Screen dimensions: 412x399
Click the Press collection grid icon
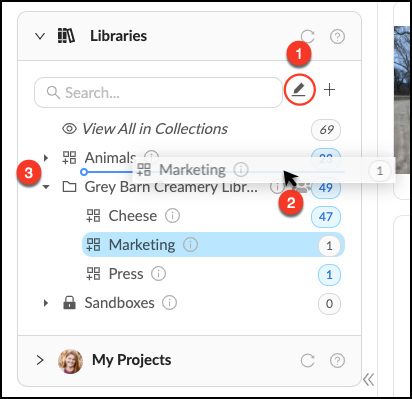click(93, 274)
